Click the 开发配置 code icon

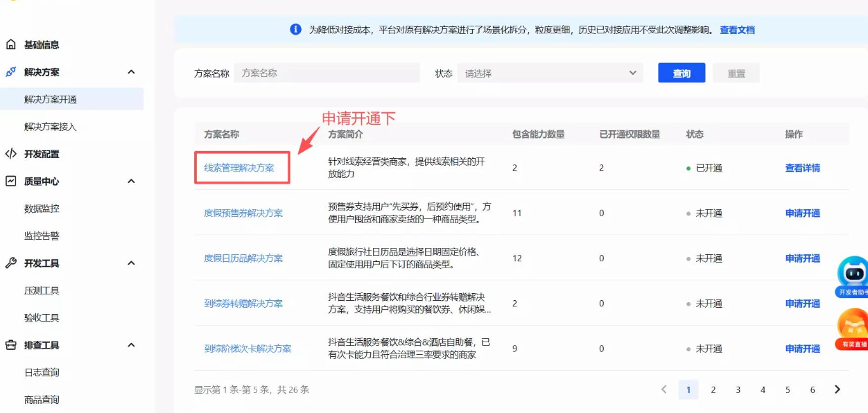point(11,154)
